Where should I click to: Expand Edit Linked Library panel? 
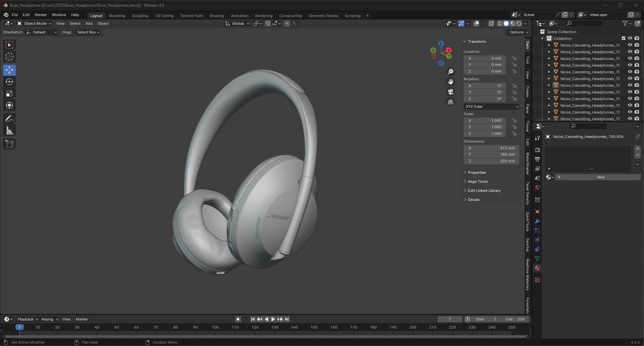pyautogui.click(x=484, y=191)
